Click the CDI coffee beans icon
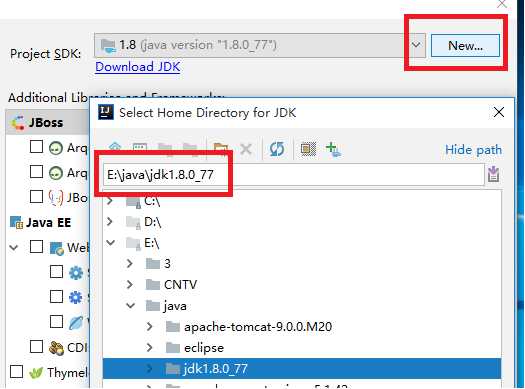The image size is (525, 389). (56, 348)
